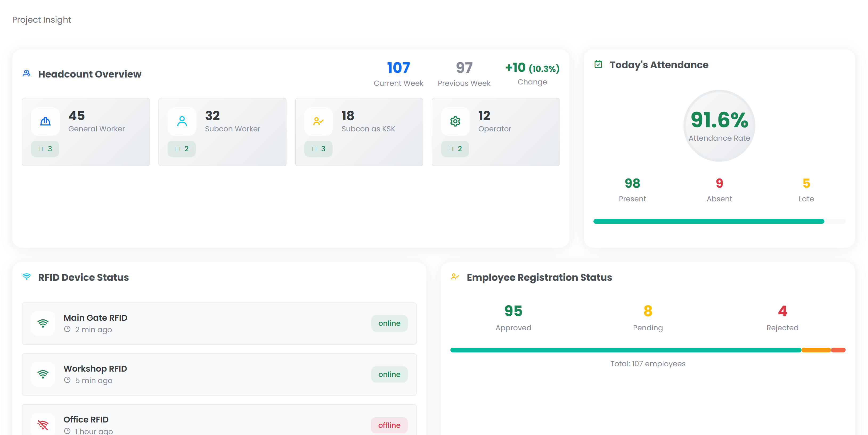Click the 95 Approved count
The image size is (868, 435).
click(x=513, y=311)
